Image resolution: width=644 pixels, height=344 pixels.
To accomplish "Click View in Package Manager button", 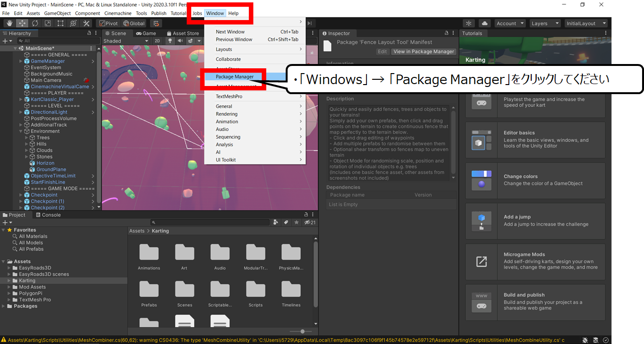I will (x=424, y=52).
